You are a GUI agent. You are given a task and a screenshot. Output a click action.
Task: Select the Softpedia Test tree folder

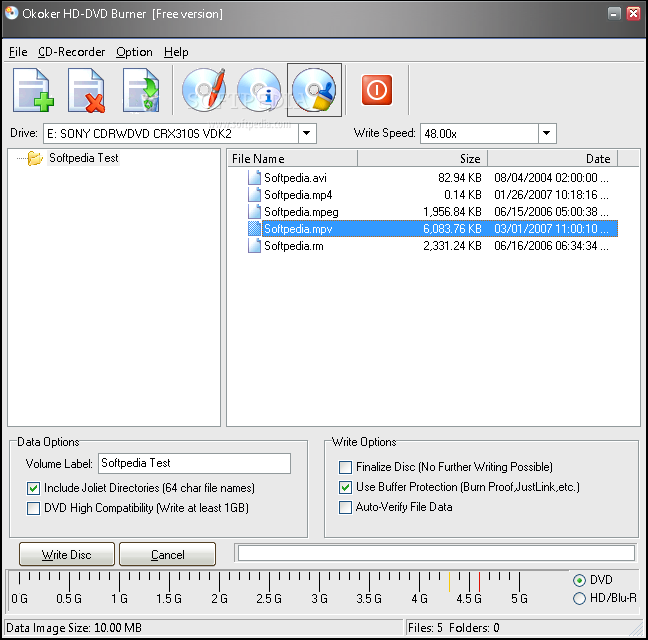[83, 158]
